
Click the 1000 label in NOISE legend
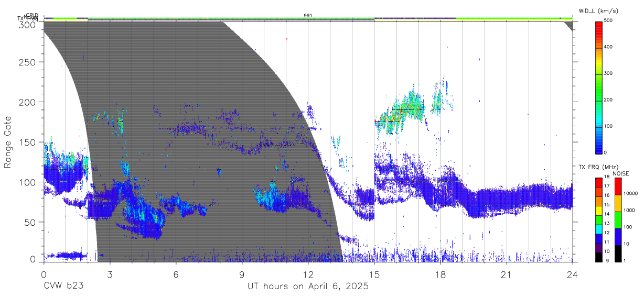[x=629, y=211]
